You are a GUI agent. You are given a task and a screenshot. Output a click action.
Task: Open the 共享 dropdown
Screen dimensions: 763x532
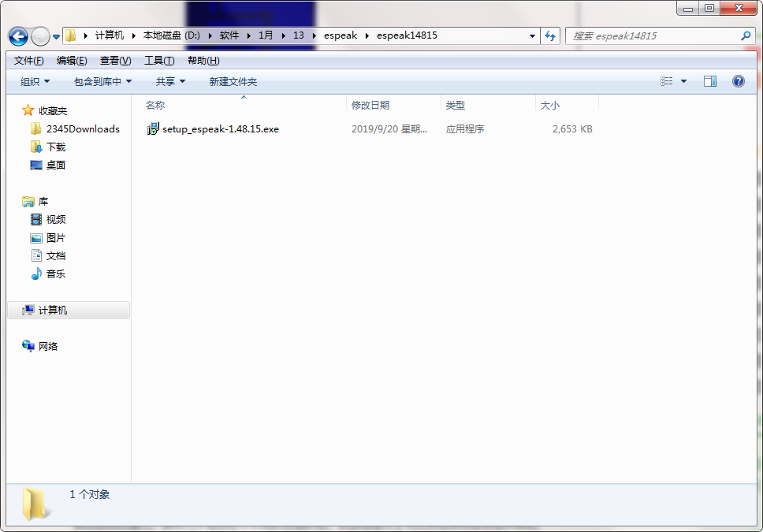[170, 82]
